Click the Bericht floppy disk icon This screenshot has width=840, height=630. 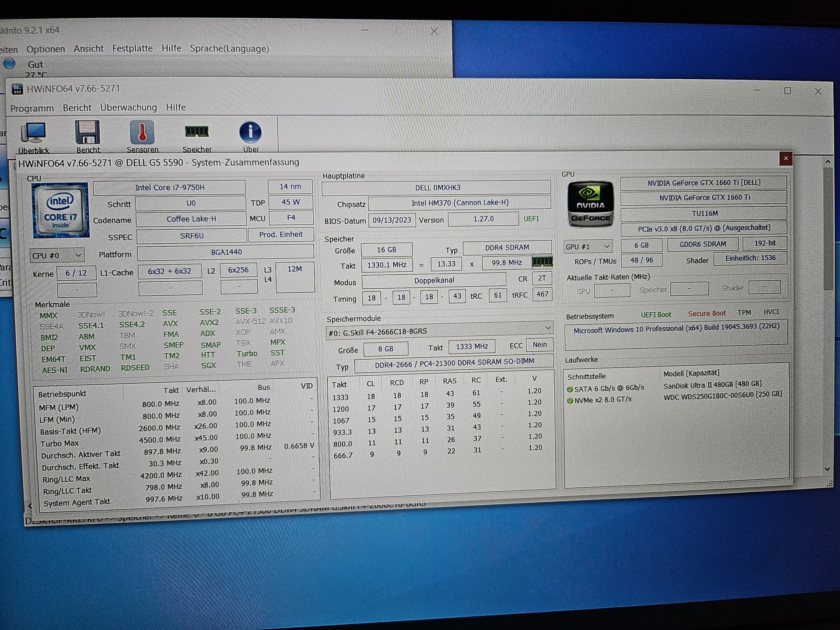(87, 137)
